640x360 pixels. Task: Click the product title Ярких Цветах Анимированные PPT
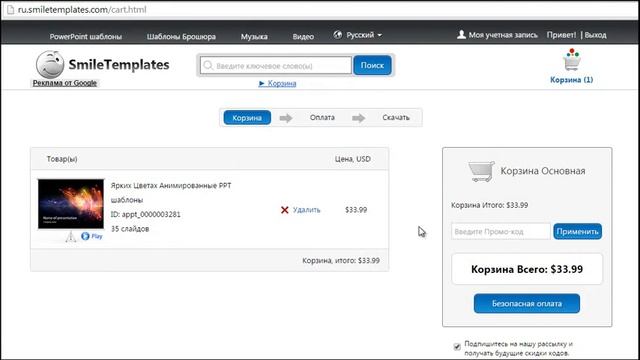tap(171, 193)
